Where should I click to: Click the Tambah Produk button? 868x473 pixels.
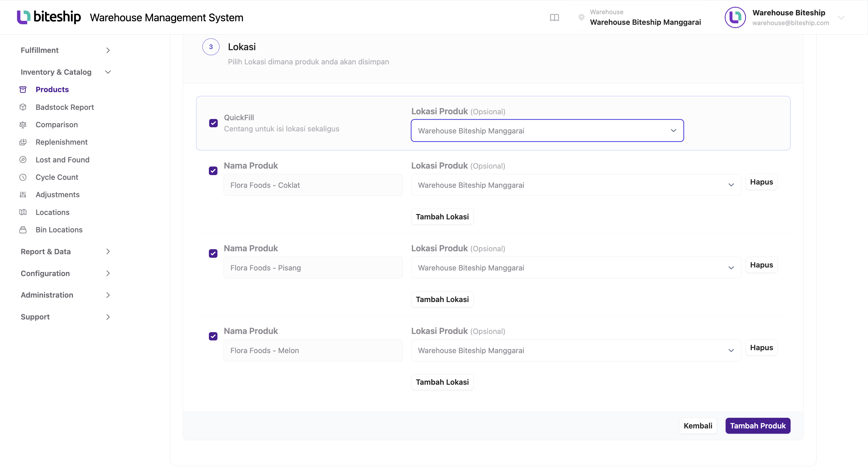pyautogui.click(x=758, y=425)
